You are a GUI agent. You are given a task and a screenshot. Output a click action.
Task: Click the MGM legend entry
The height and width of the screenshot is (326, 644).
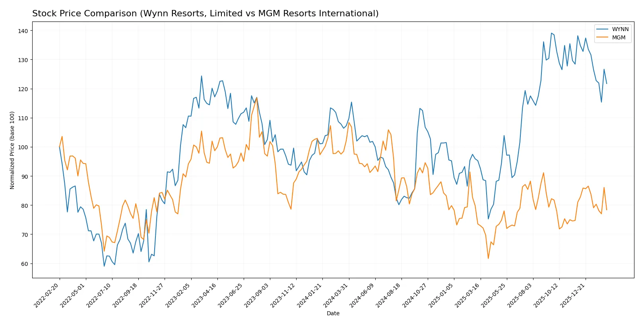tap(618, 37)
